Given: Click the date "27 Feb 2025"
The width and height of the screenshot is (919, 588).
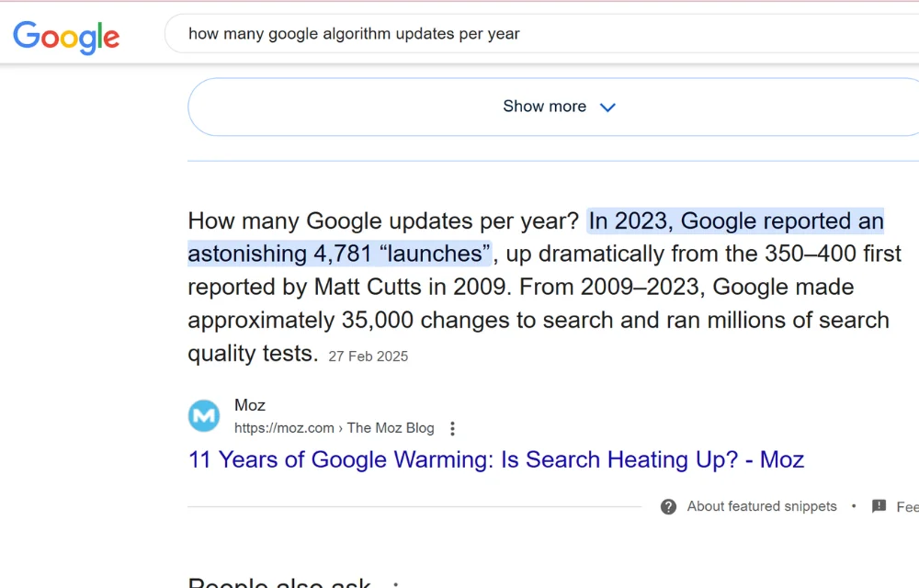Looking at the screenshot, I should pos(368,356).
